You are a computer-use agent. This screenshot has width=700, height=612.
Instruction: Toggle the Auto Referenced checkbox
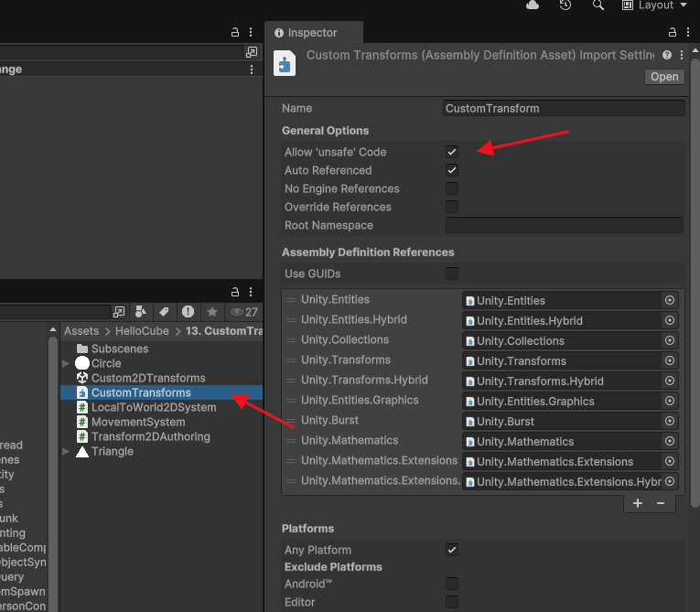[452, 170]
